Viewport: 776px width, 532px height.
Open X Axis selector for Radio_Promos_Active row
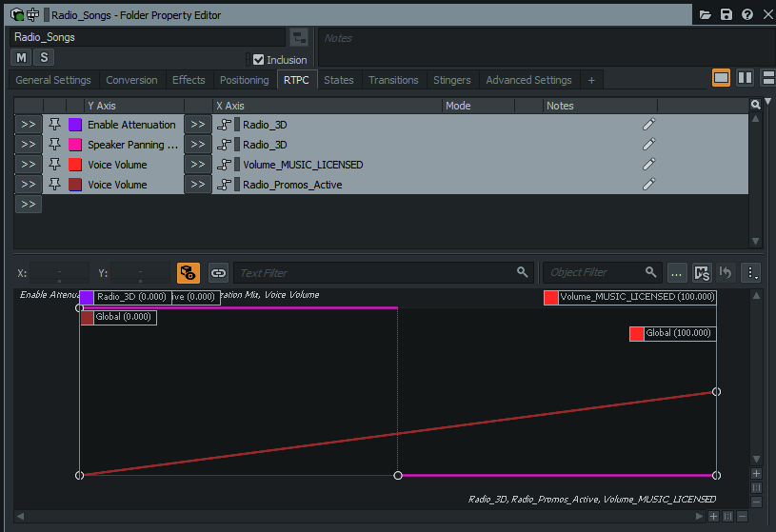(x=198, y=184)
